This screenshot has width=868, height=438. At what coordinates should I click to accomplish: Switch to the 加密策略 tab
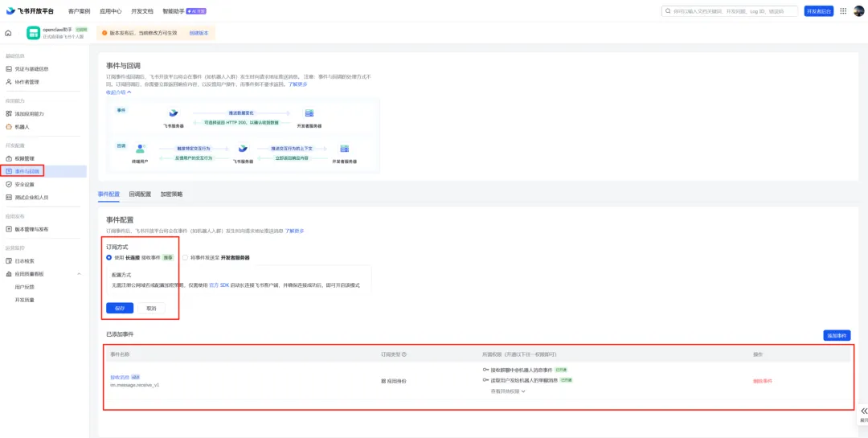click(x=172, y=194)
